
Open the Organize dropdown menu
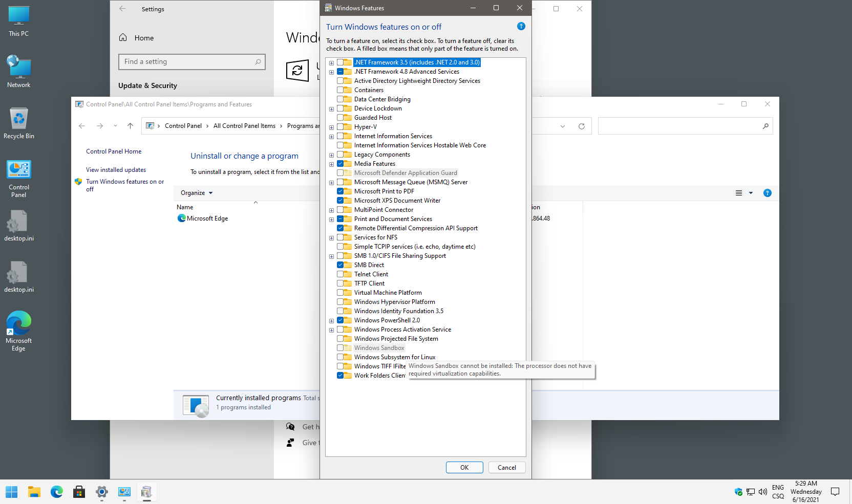[197, 193]
